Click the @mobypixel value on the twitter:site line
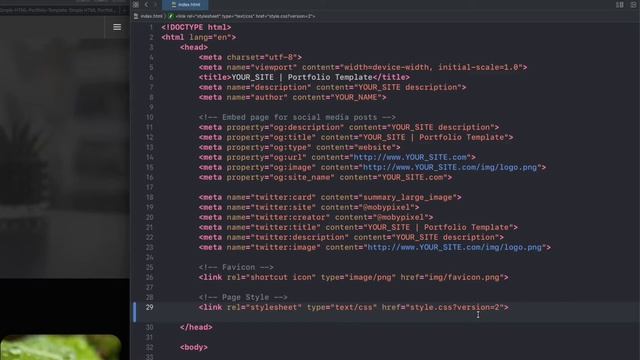 pos(386,207)
